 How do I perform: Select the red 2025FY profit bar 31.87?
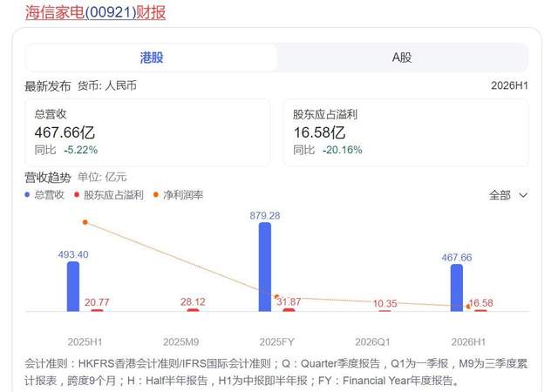point(289,310)
